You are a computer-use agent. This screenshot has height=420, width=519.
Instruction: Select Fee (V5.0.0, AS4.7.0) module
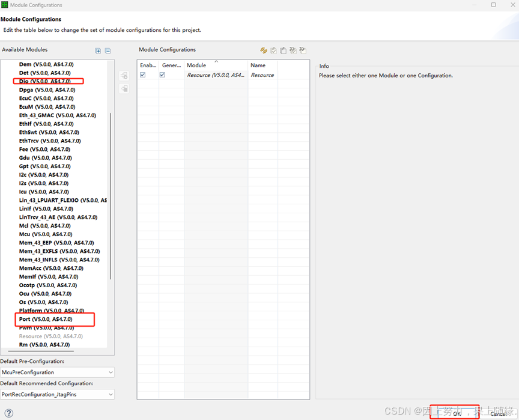click(44, 149)
